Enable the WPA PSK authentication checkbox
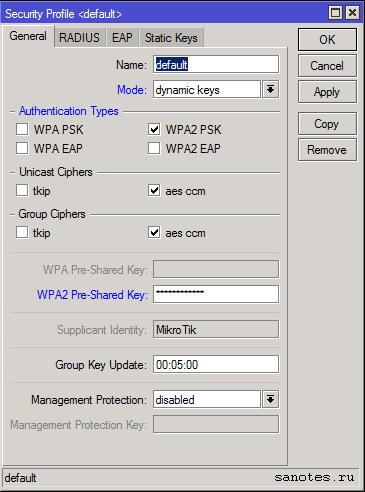 [x=22, y=129]
